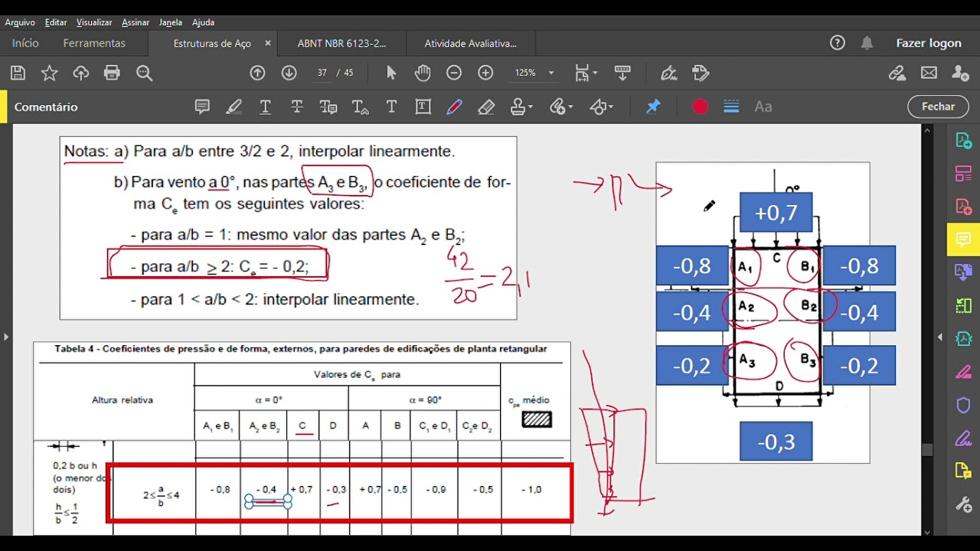The width and height of the screenshot is (980, 551).
Task: Bookmark file with the star icon
Action: 49,73
